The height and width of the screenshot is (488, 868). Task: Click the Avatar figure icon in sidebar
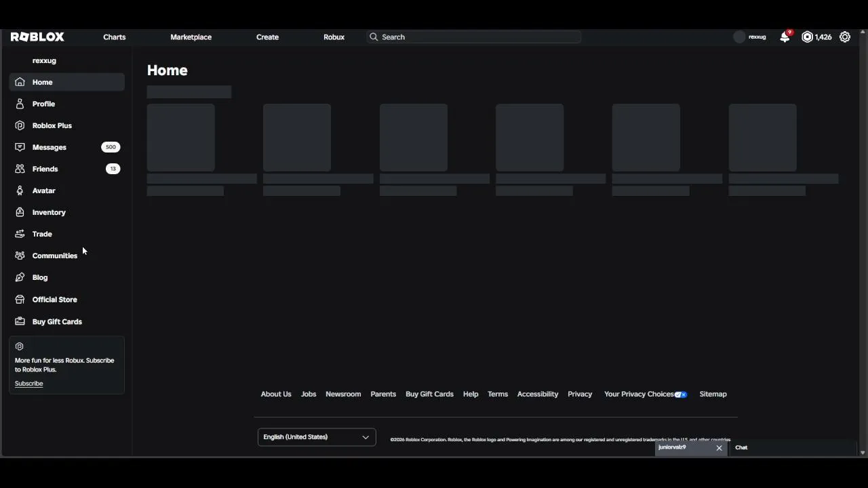[x=20, y=190]
